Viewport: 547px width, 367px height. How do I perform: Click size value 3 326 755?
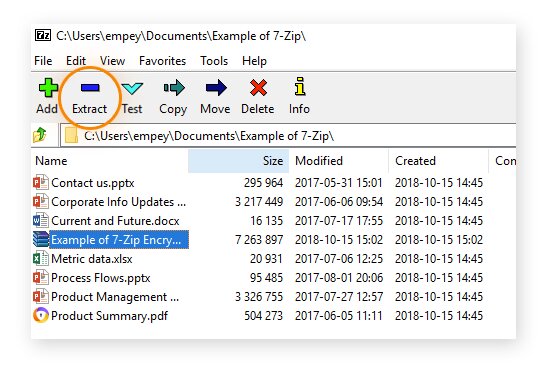(259, 297)
